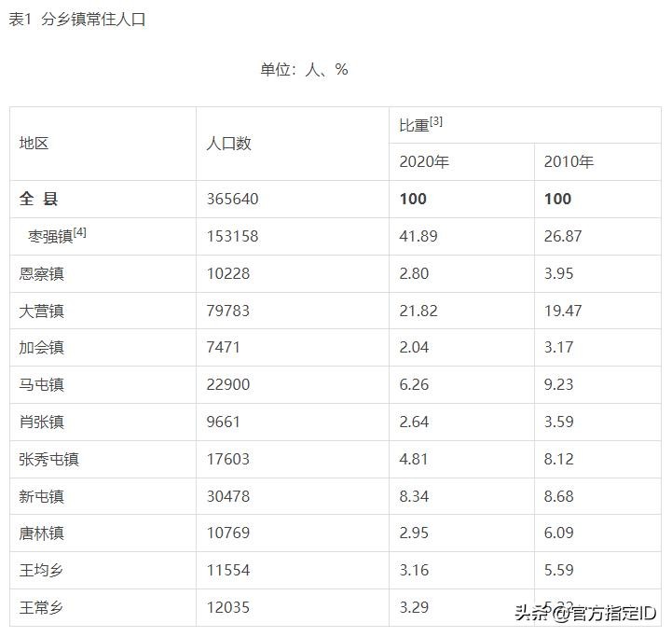Click the 2020年 column header
Image resolution: width=672 pixels, height=637 pixels.
click(x=424, y=162)
